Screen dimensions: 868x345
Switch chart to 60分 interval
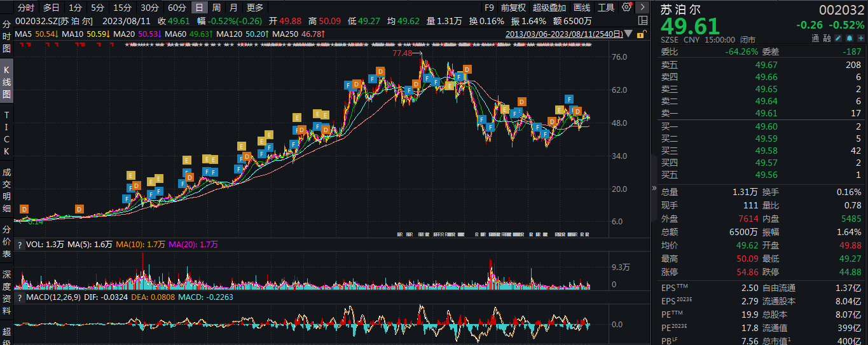[x=177, y=8]
